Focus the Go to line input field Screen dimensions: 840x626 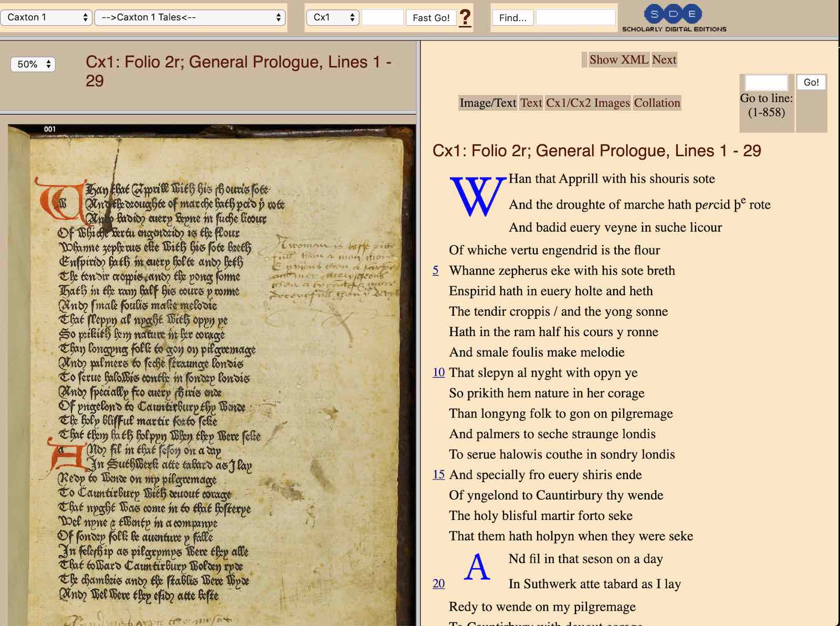point(766,82)
